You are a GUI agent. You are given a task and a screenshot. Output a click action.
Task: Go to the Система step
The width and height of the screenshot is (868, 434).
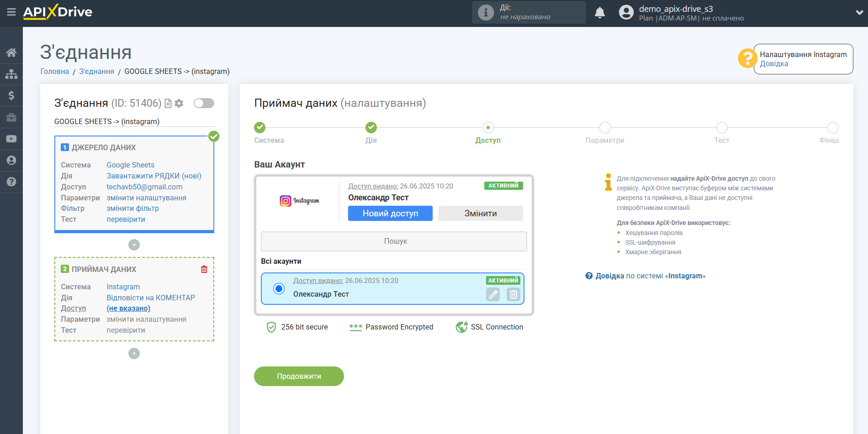click(x=259, y=127)
